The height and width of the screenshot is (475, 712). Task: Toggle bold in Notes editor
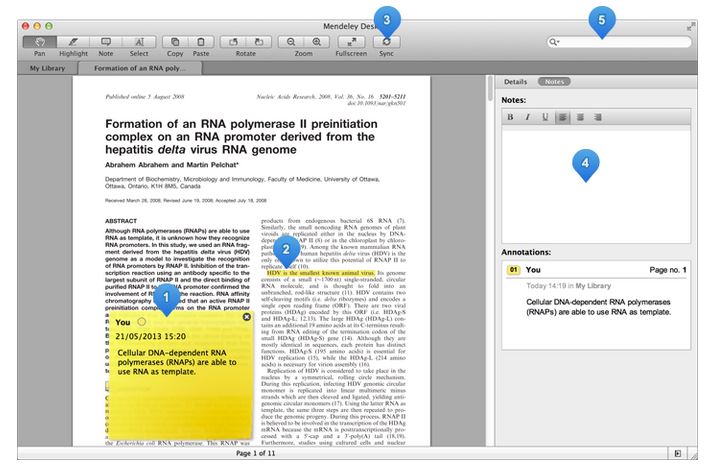510,117
